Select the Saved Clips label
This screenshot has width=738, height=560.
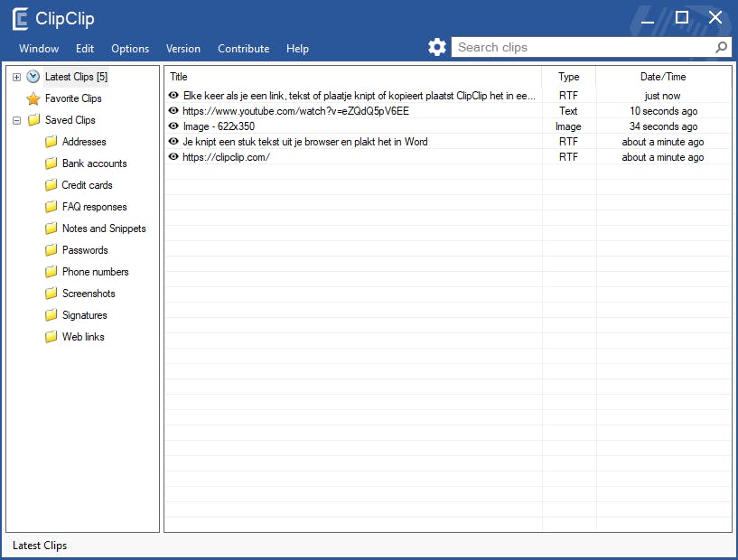click(70, 120)
